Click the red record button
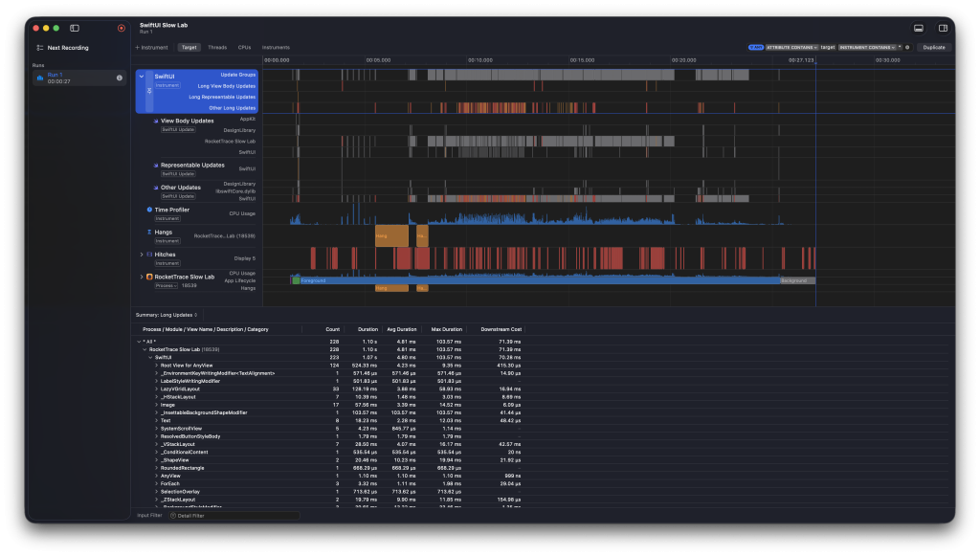 coord(122,28)
